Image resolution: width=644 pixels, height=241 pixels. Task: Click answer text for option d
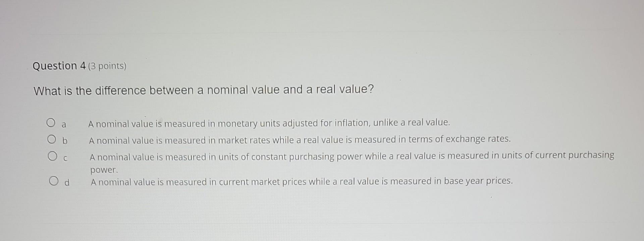[302, 181]
